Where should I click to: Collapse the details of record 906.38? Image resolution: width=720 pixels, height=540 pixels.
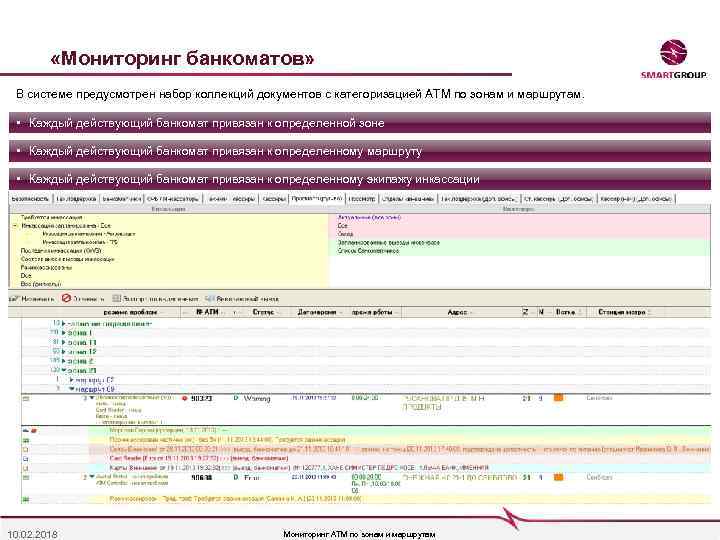92,477
